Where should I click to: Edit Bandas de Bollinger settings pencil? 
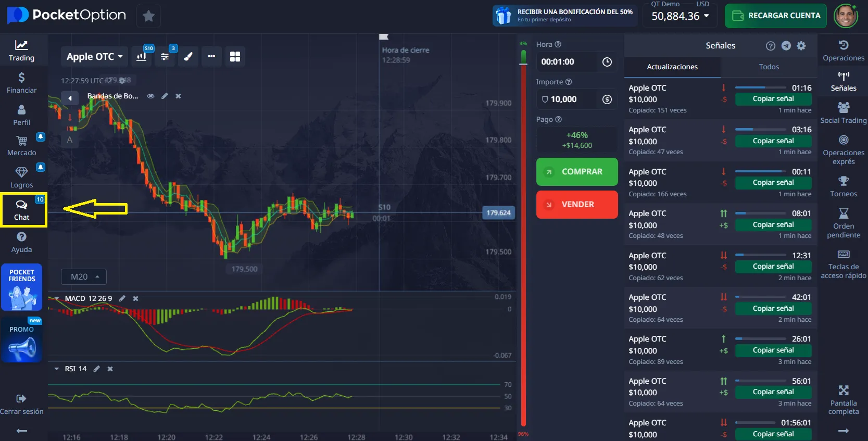pyautogui.click(x=165, y=96)
